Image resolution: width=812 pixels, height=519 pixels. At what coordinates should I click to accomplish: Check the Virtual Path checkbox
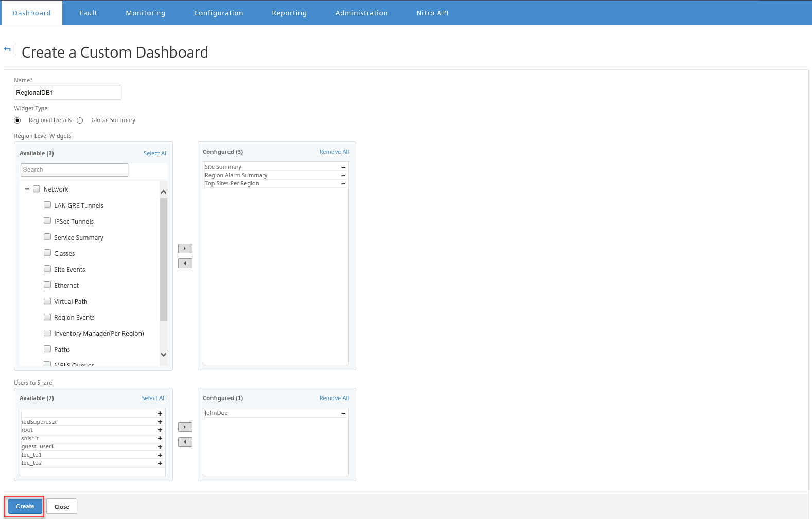click(47, 301)
